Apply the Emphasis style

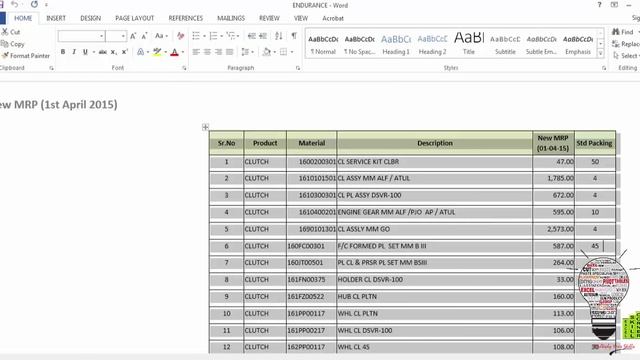click(x=578, y=44)
